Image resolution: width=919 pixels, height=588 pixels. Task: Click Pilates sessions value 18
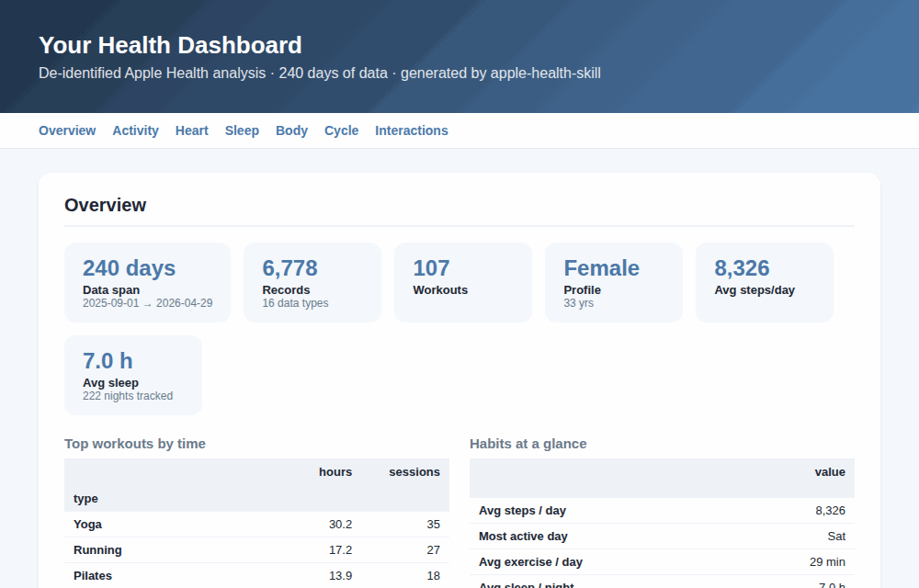(x=433, y=576)
